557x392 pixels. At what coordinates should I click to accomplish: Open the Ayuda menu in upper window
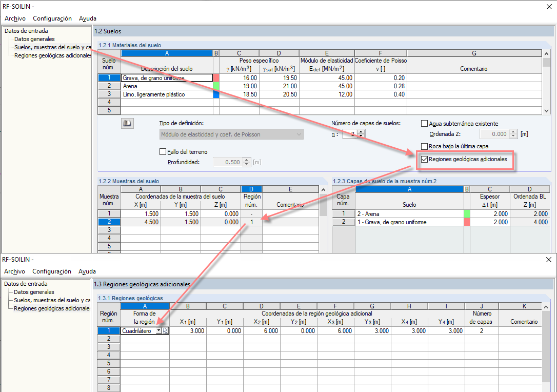(88, 18)
